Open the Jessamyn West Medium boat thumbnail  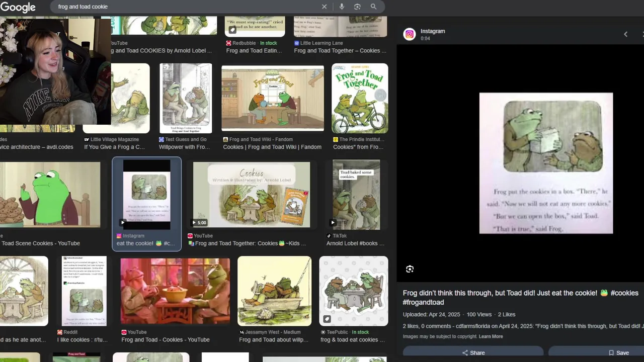(x=274, y=291)
